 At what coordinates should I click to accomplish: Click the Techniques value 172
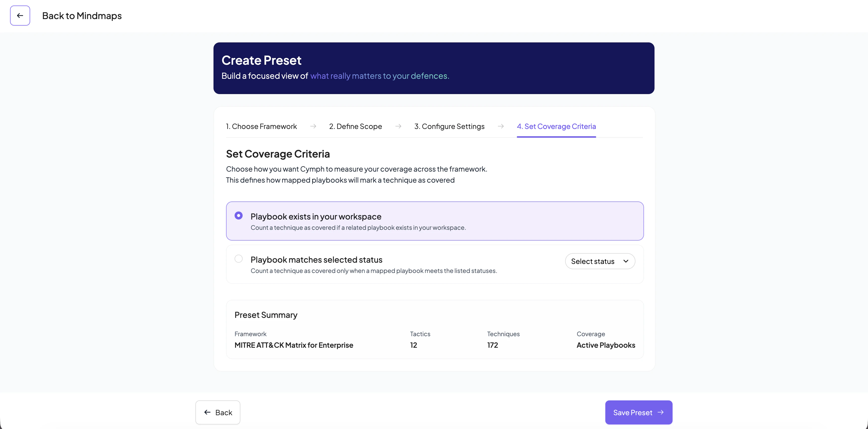[492, 345]
